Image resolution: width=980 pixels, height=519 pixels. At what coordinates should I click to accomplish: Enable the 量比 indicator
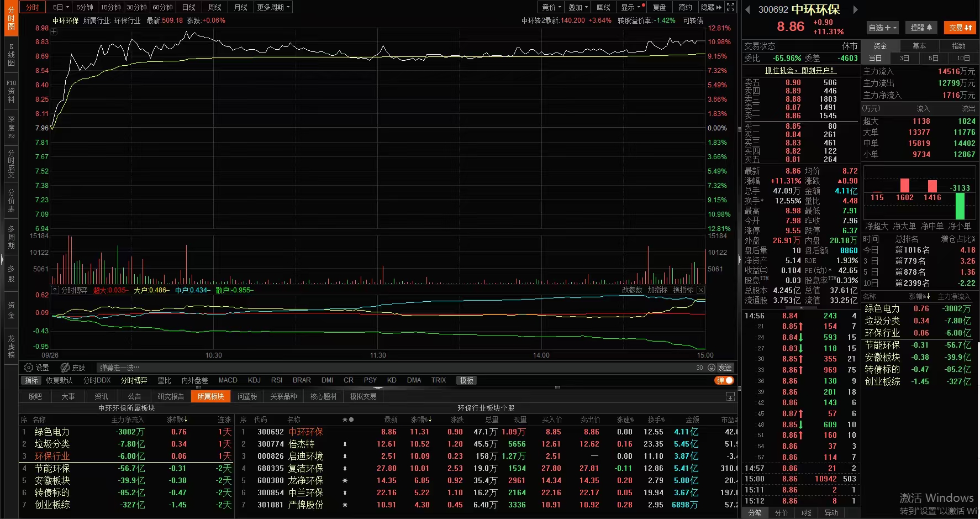tap(165, 380)
